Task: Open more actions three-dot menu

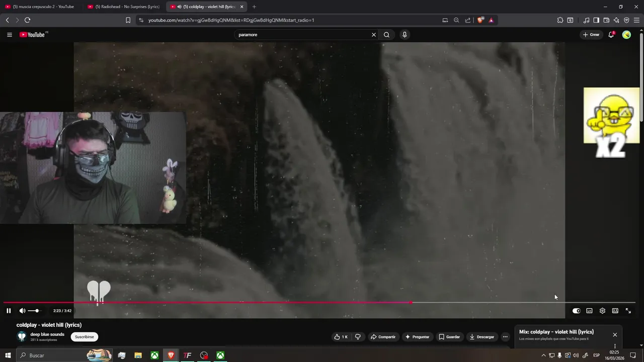Action: 505,337
